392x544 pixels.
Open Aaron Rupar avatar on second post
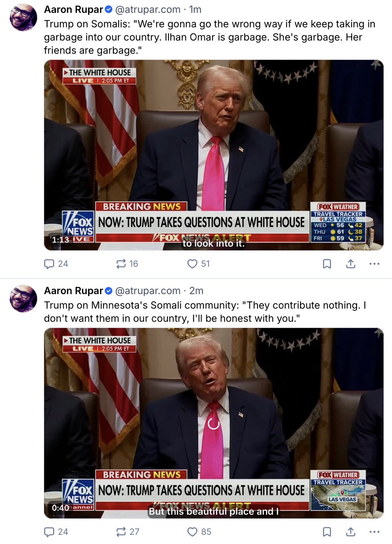[x=23, y=298]
